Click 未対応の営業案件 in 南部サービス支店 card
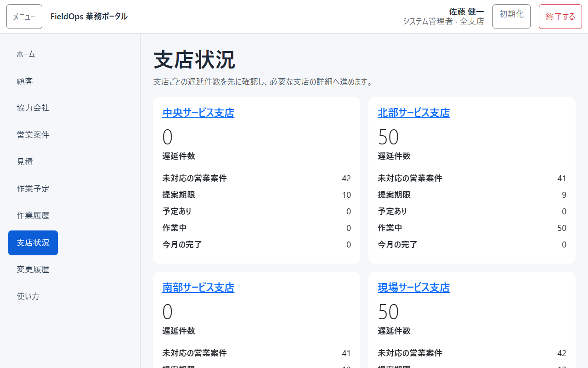This screenshot has height=368, width=588. pyautogui.click(x=194, y=353)
